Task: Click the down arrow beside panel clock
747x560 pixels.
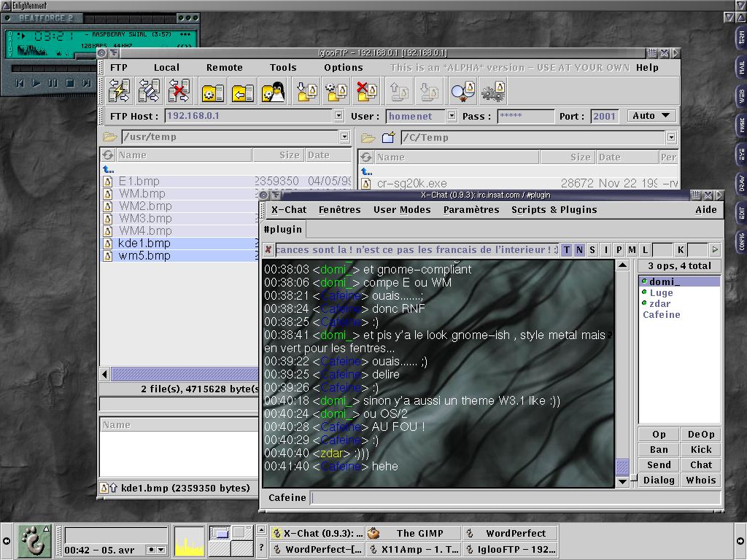Action: (161, 550)
